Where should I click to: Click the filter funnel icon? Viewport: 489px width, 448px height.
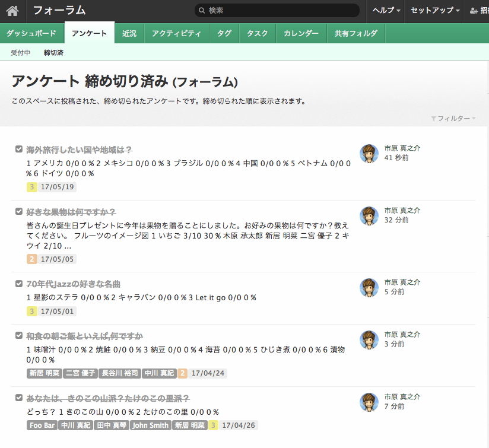pos(433,119)
